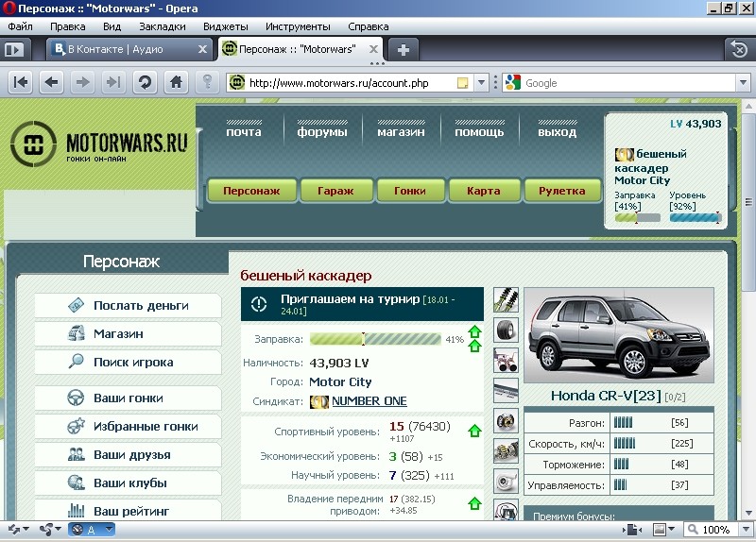Expand the zoom level dropdown arrow
Image resolution: width=756 pixels, height=542 pixels.
tap(746, 530)
